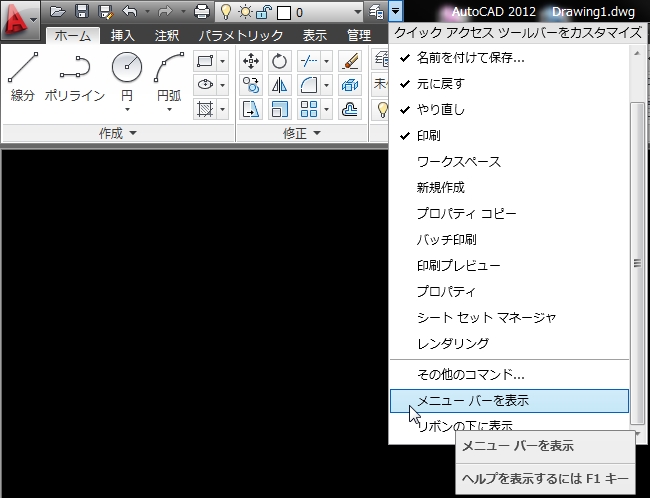Select the Move tool icon

point(251,61)
